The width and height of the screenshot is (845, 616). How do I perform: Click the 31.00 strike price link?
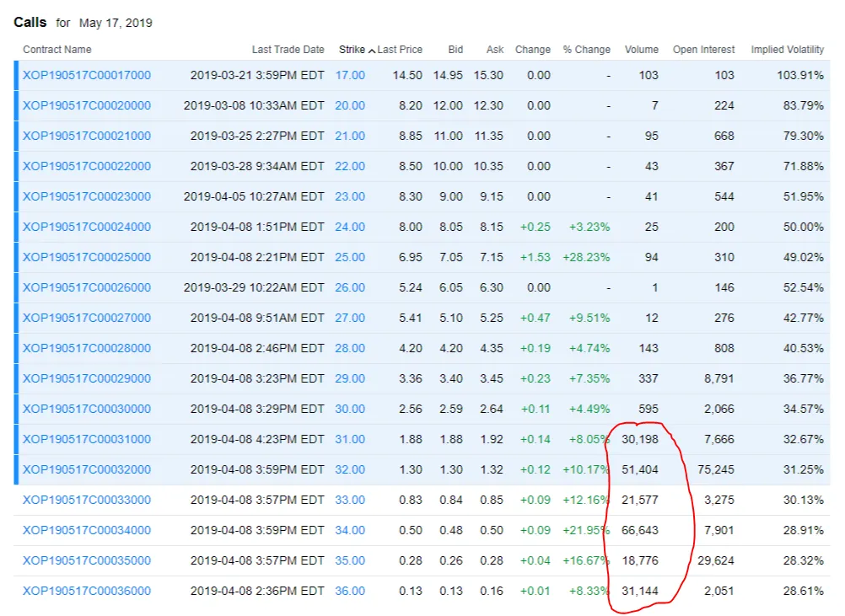click(350, 439)
